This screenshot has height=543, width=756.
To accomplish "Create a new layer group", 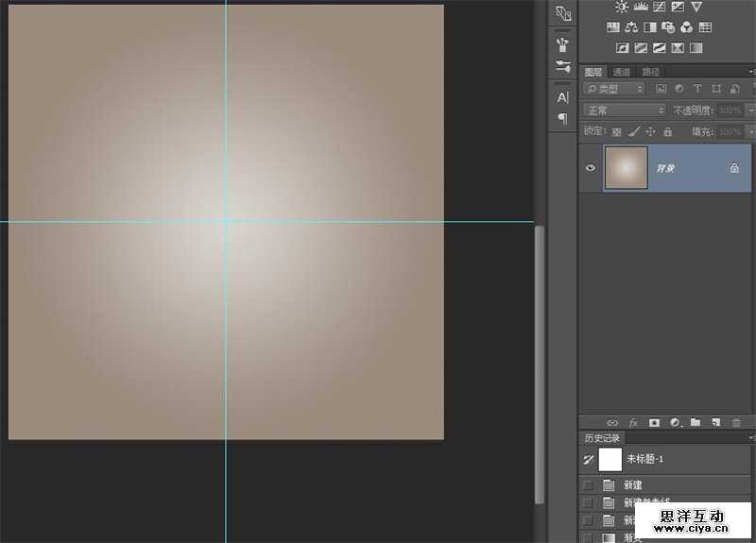I will pos(696,422).
